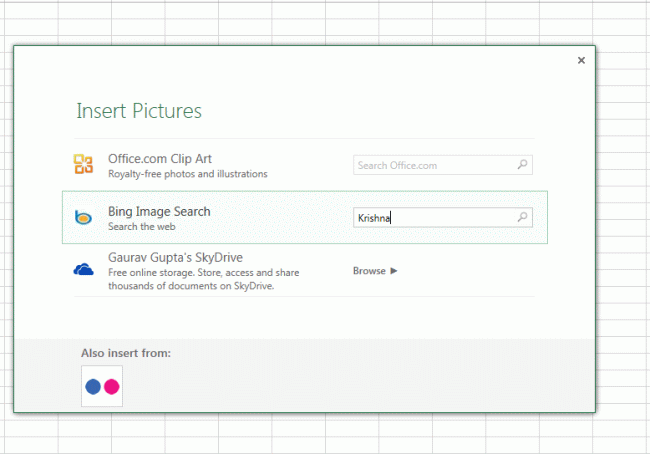Click the Office.com Clip Art icon
The image size is (650, 454).
(84, 165)
